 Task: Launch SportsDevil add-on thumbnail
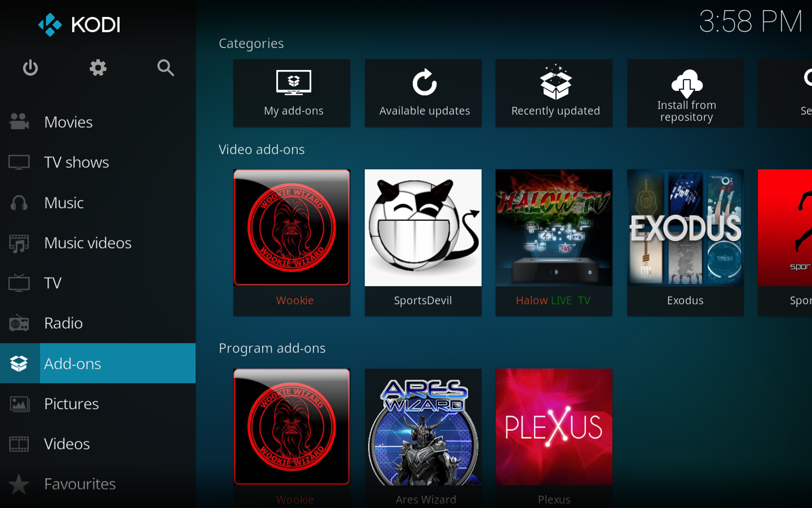pos(423,228)
